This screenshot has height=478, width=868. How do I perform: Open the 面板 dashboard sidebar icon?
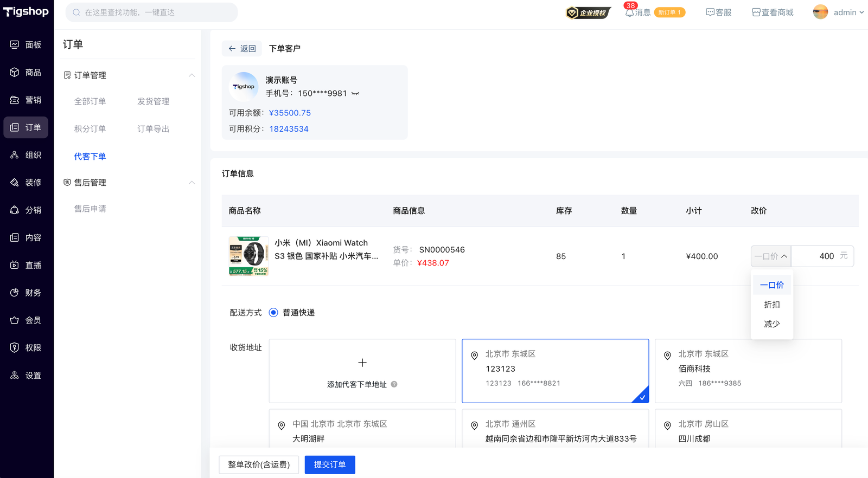click(15, 44)
